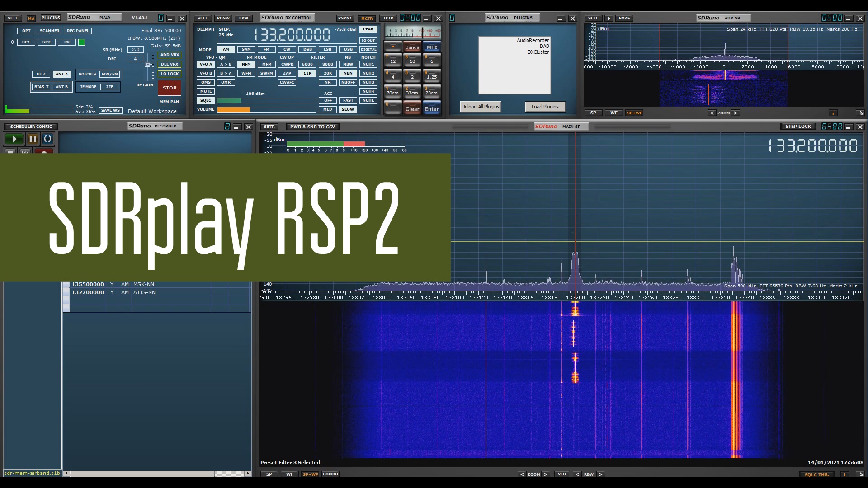Viewport: 868px width, 488px height.
Task: Toggle LO LOCK on
Action: [170, 74]
